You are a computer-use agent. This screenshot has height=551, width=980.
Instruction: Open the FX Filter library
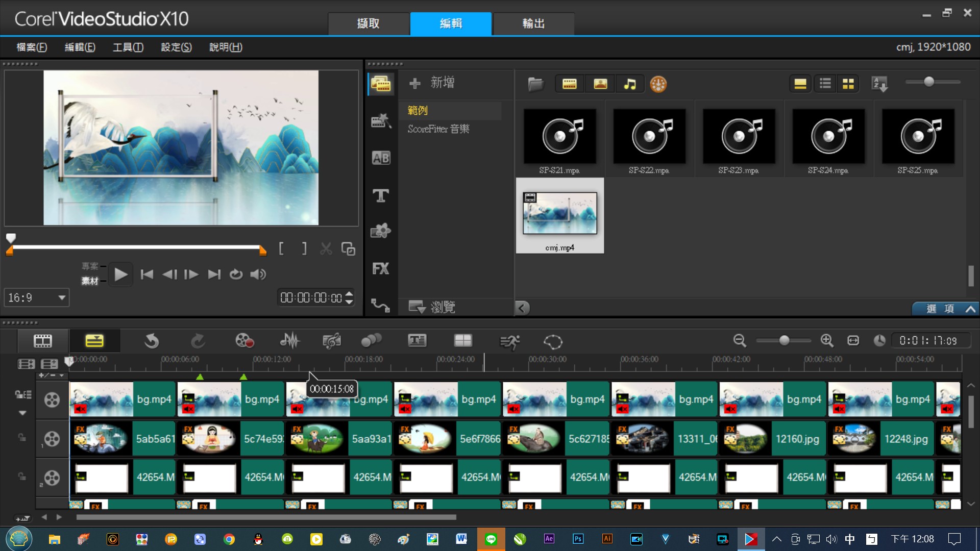click(x=381, y=269)
